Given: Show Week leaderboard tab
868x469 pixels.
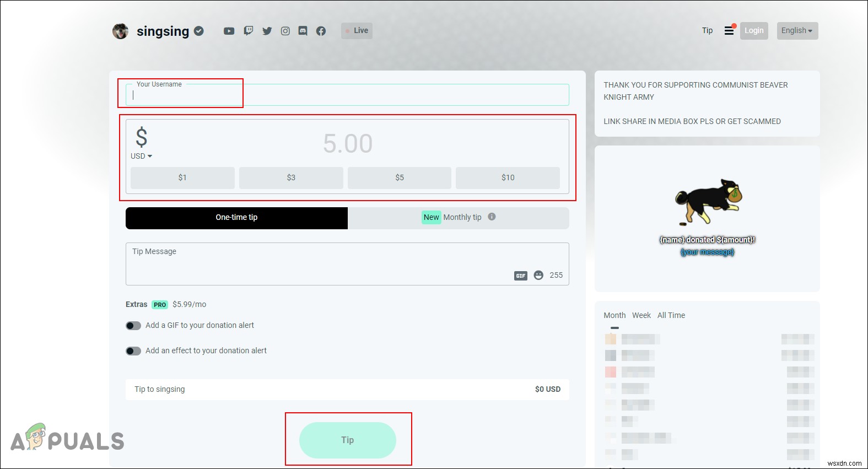Looking at the screenshot, I should [641, 315].
